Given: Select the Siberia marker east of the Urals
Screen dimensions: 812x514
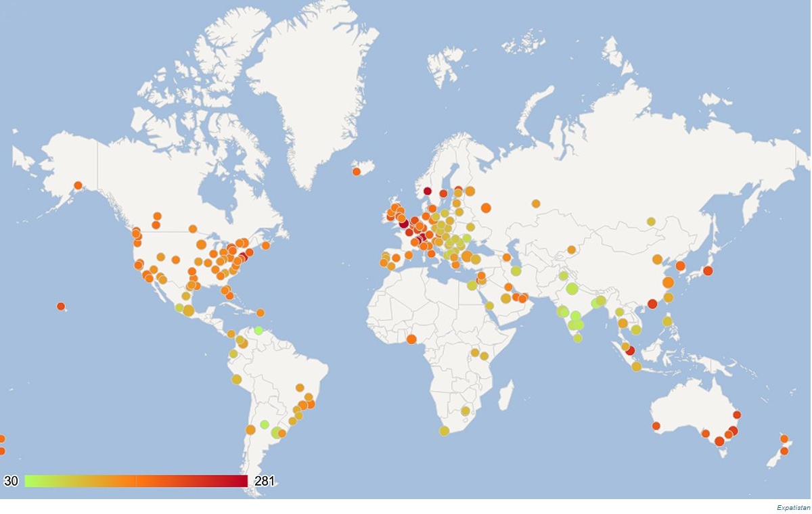Looking at the screenshot, I should pyautogui.click(x=536, y=204).
